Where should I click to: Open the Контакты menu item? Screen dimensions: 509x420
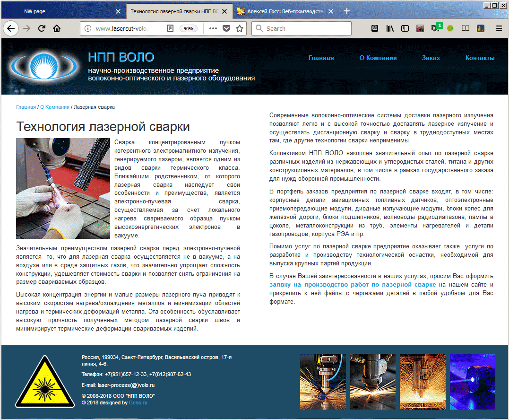coord(480,58)
